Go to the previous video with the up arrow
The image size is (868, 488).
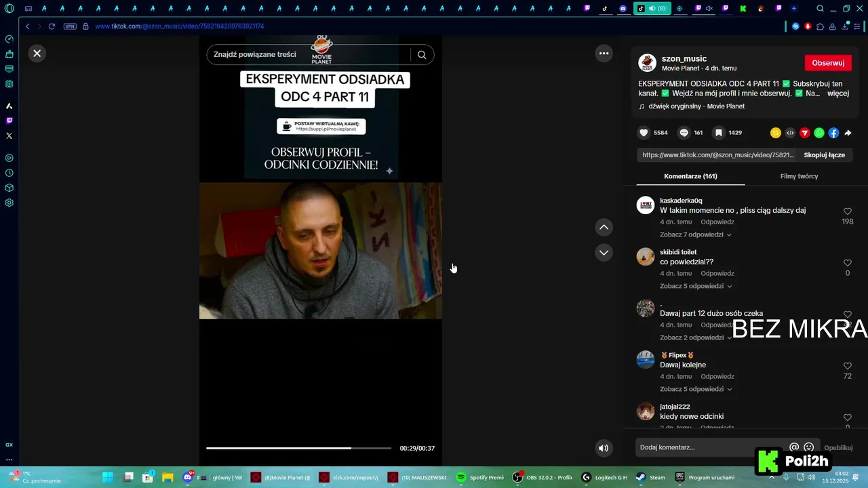click(x=604, y=227)
